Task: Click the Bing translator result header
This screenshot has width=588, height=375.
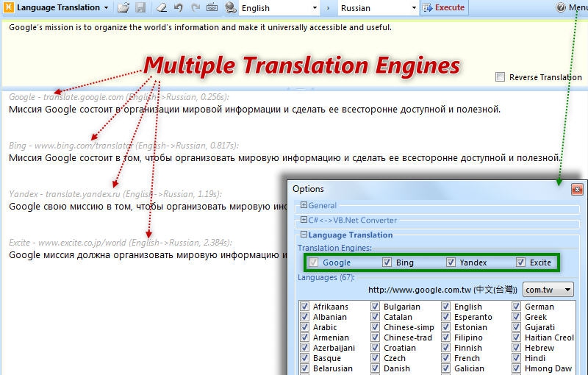Action: [123, 146]
